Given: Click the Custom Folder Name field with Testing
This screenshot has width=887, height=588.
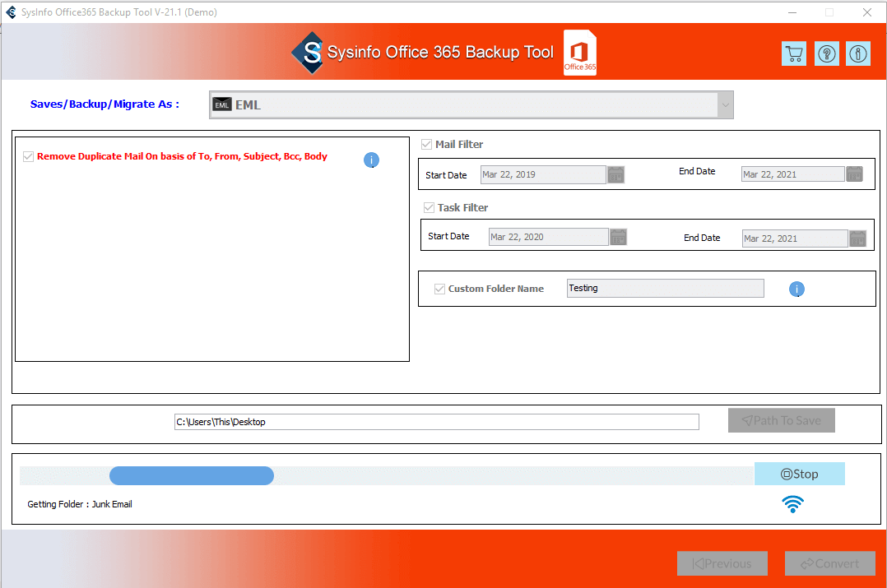Looking at the screenshot, I should coord(665,289).
